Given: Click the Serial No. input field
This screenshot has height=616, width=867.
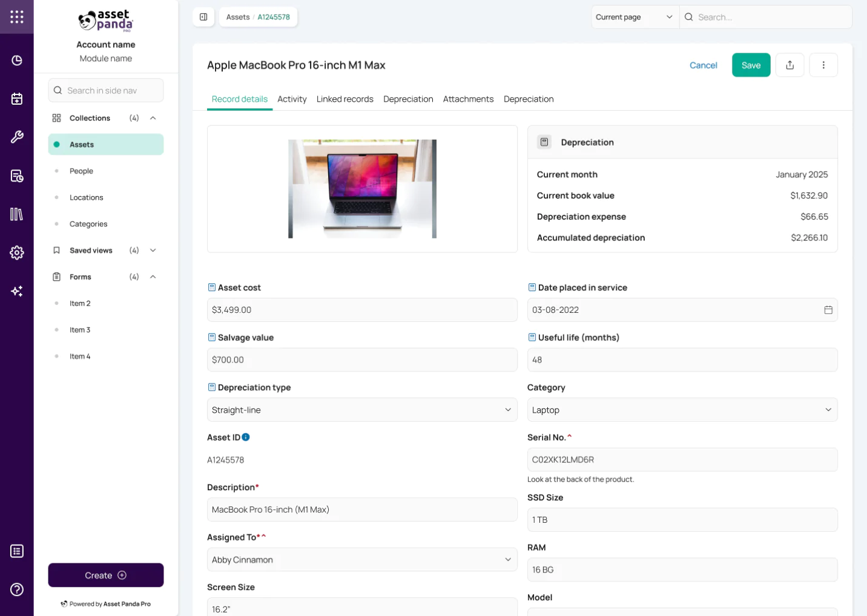Looking at the screenshot, I should coord(682,460).
